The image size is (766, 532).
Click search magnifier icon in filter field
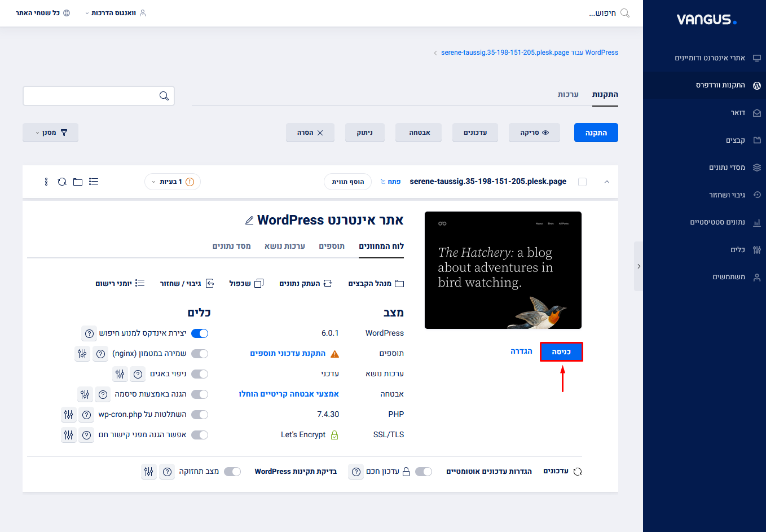pos(164,96)
